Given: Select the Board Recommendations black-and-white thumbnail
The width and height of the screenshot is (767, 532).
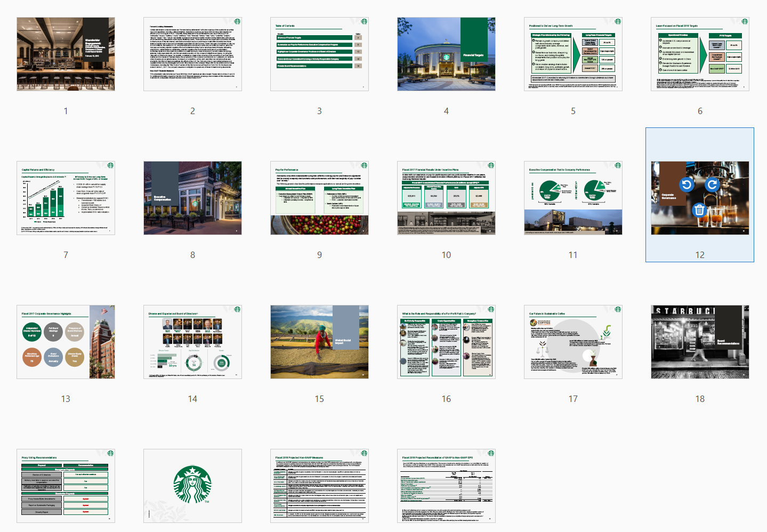Looking at the screenshot, I should click(700, 342).
